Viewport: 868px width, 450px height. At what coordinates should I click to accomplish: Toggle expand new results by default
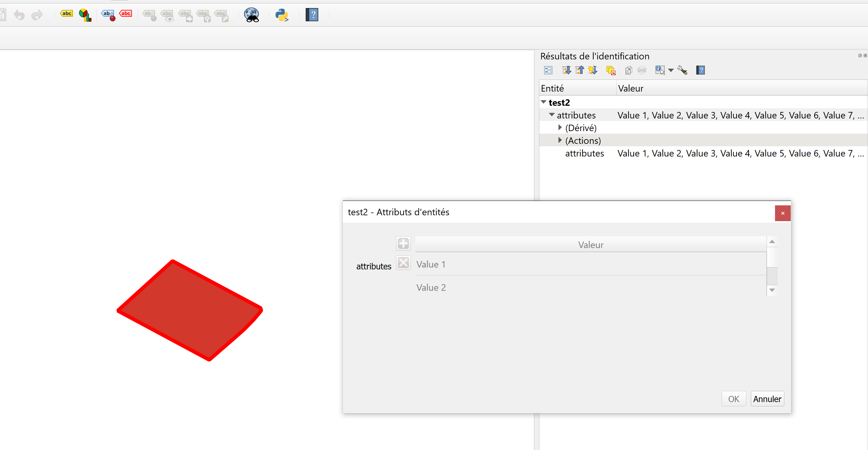[x=592, y=70]
